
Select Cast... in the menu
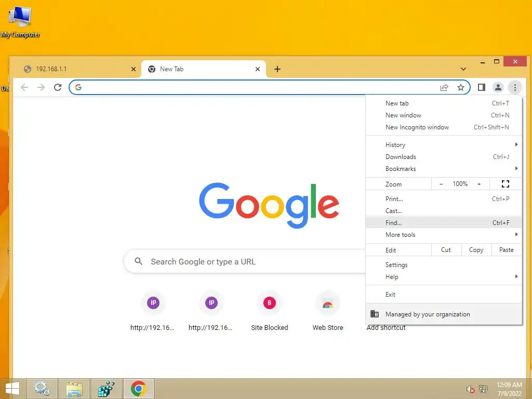tap(444, 211)
